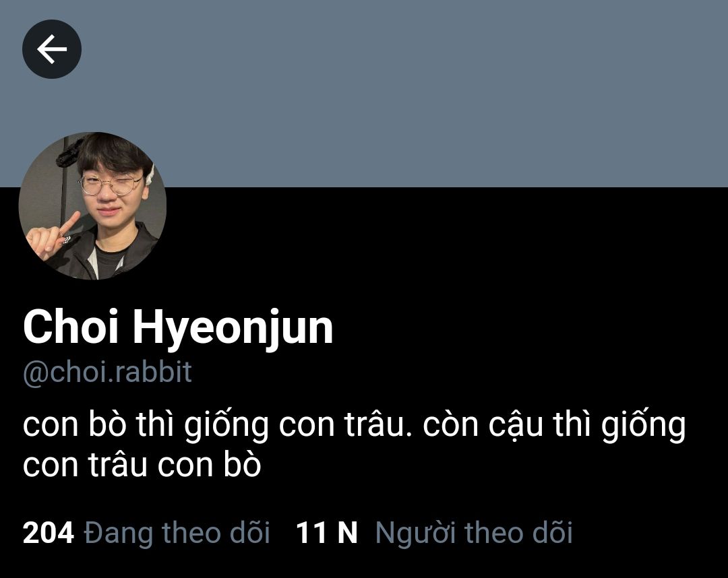Go back using the left arrow icon
This screenshot has width=728, height=578.
(52, 49)
